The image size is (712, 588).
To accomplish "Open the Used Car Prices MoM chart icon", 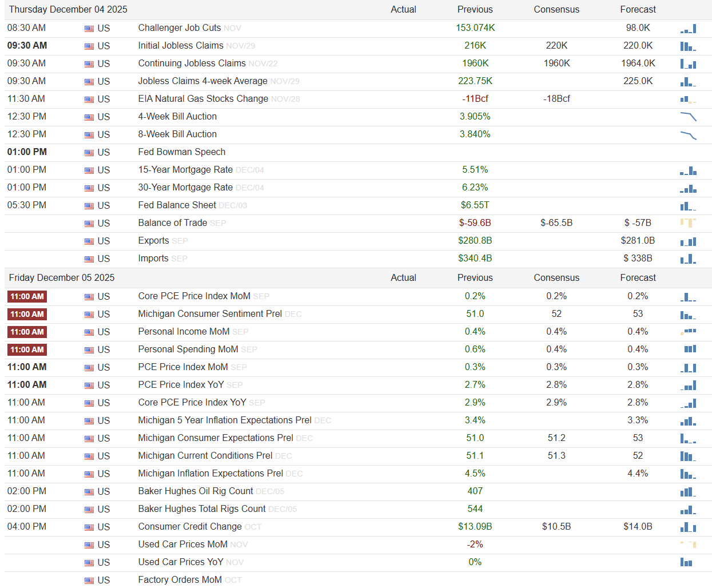I will [688, 545].
